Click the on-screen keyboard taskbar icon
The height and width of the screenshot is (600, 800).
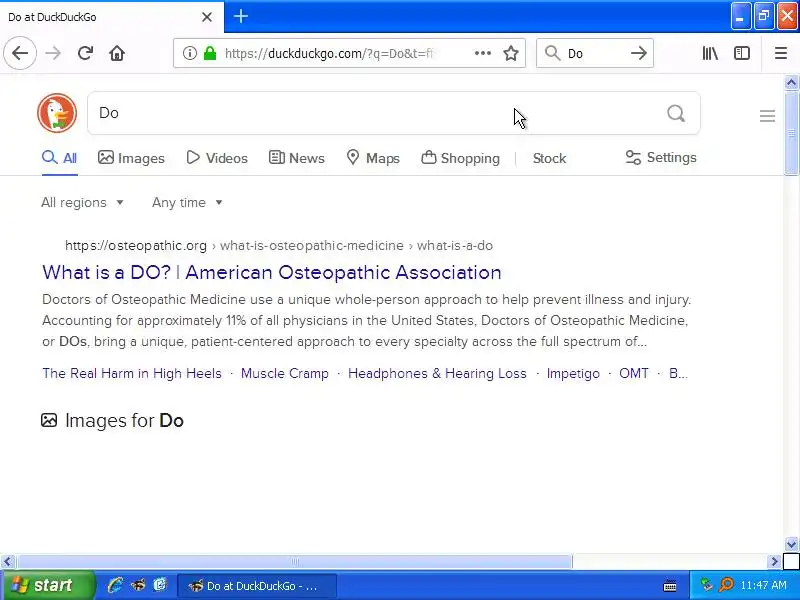point(670,586)
